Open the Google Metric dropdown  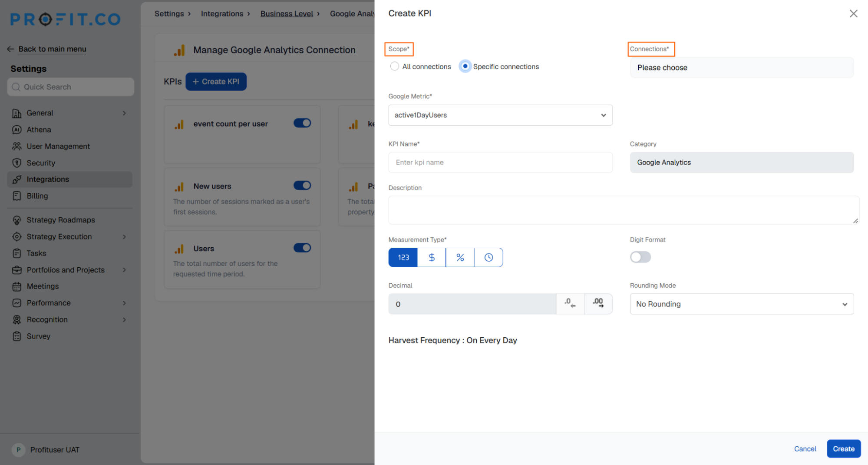click(500, 115)
